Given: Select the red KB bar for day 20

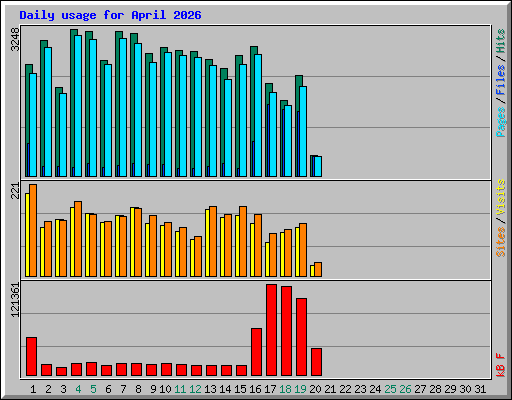Looking at the screenshot, I should pos(316,362).
